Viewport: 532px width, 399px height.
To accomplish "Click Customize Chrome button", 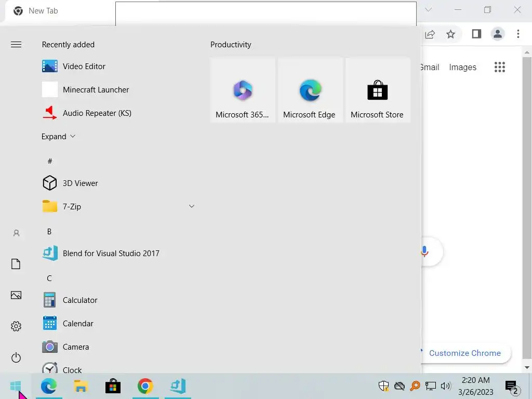I will [465, 353].
